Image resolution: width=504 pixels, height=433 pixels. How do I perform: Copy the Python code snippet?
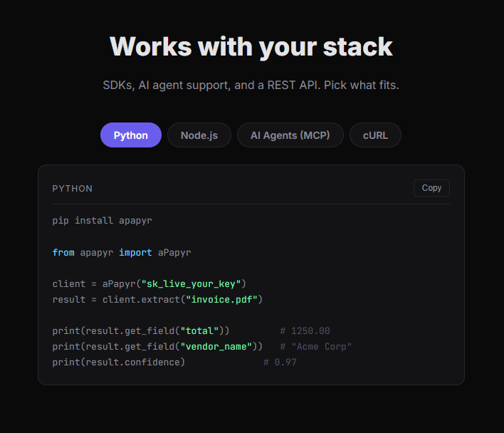coord(431,188)
